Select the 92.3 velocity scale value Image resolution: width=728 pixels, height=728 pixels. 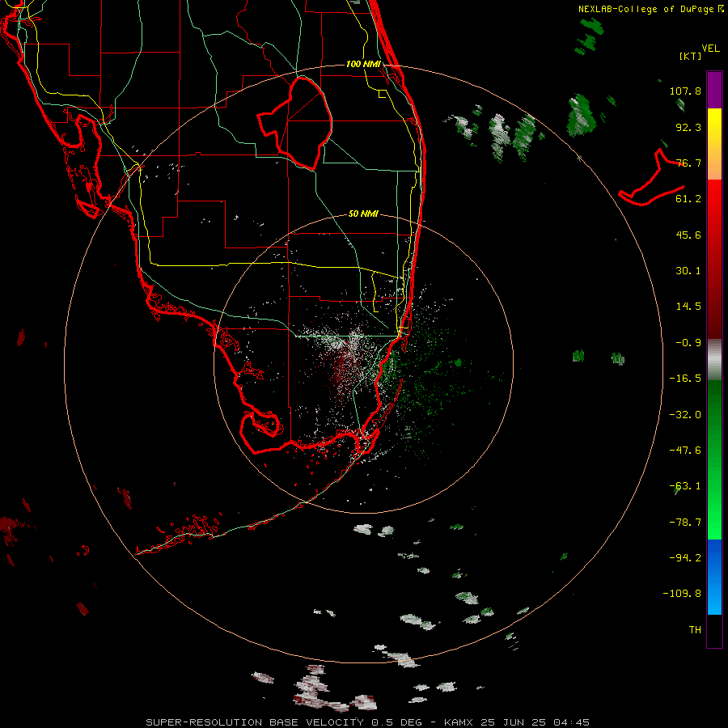tap(688, 127)
